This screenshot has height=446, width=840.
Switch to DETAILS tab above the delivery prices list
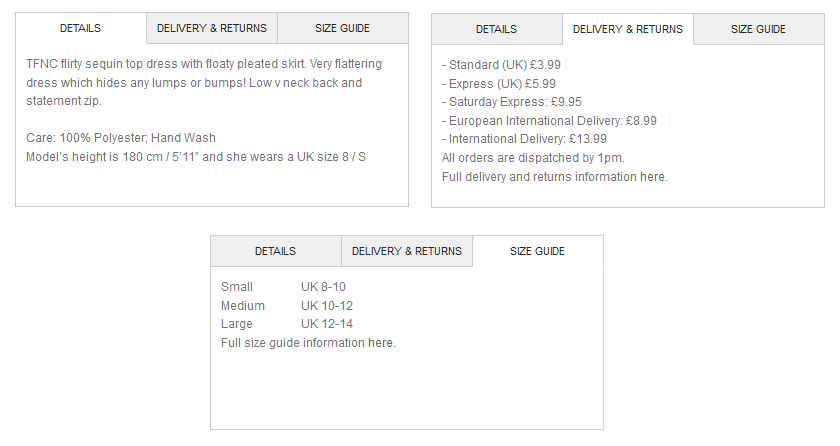[x=496, y=29]
